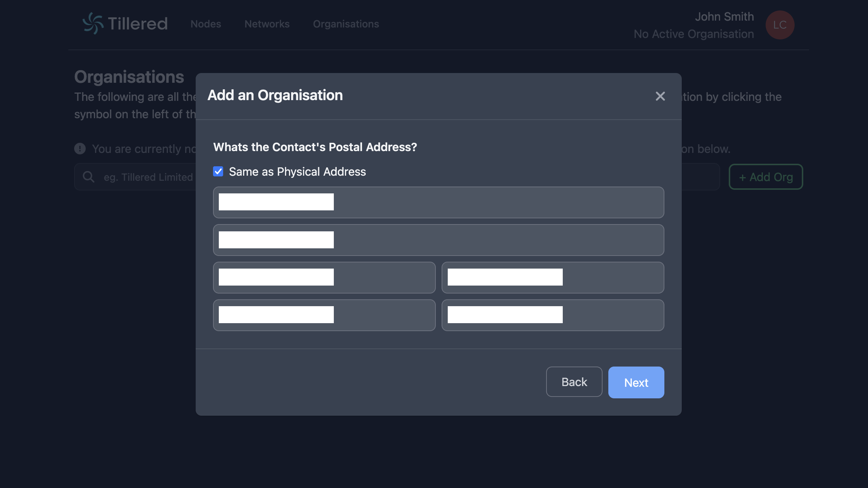The width and height of the screenshot is (868, 488).
Task: Click No Active Organisation text
Action: coord(694,34)
